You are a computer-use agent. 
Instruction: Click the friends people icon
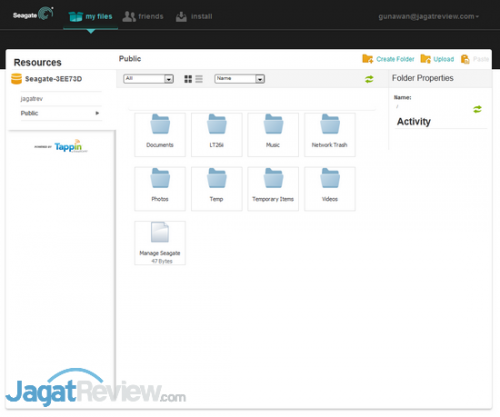click(129, 16)
